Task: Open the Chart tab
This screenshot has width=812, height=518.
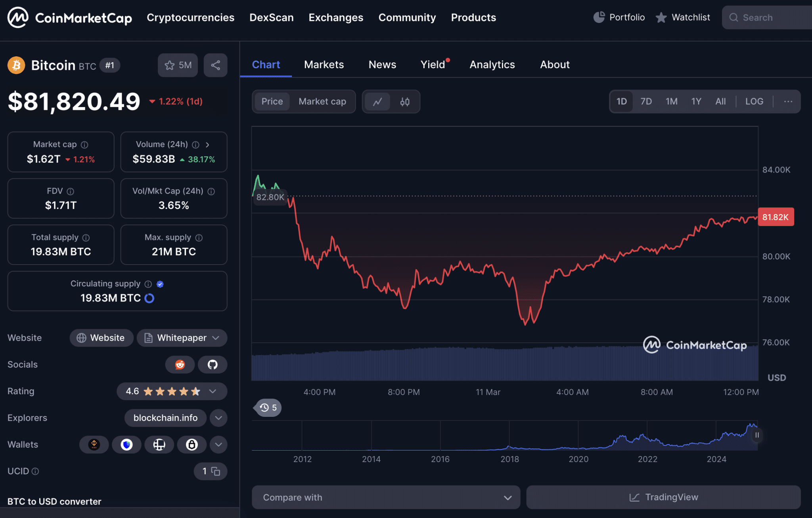Action: (x=266, y=65)
